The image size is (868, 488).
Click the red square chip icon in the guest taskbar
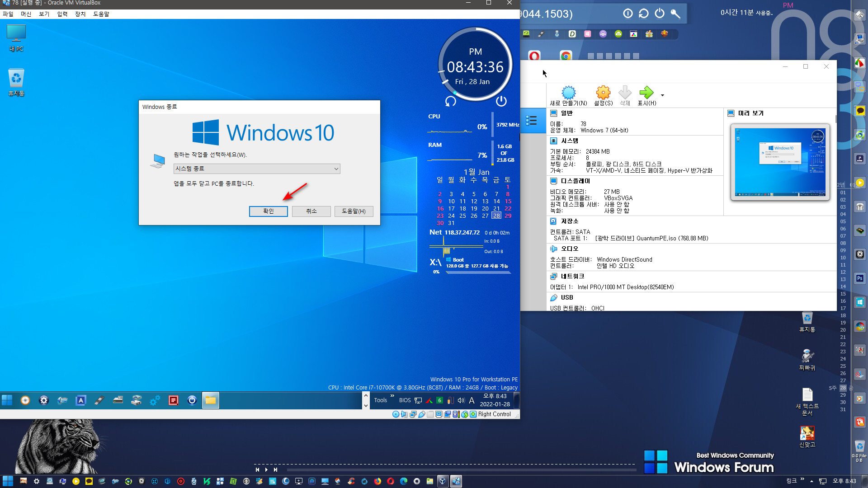(174, 400)
